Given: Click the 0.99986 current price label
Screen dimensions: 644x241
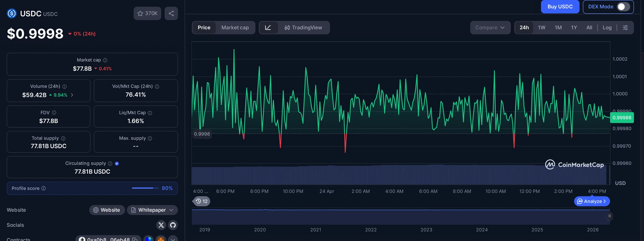Looking at the screenshot, I should [x=622, y=118].
